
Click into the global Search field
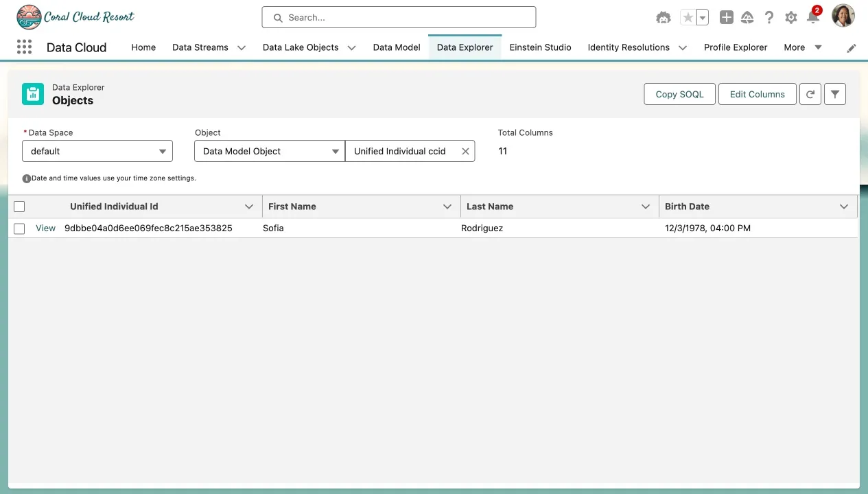399,17
